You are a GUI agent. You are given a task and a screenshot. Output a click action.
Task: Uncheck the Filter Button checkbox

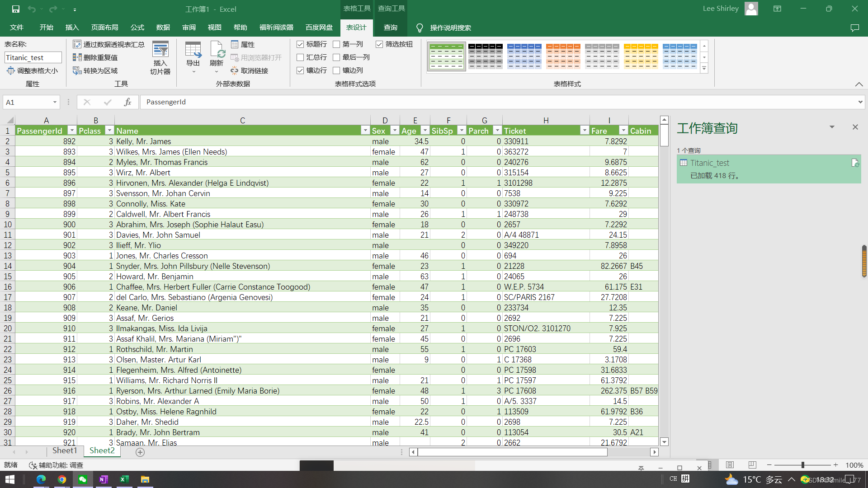click(x=379, y=44)
